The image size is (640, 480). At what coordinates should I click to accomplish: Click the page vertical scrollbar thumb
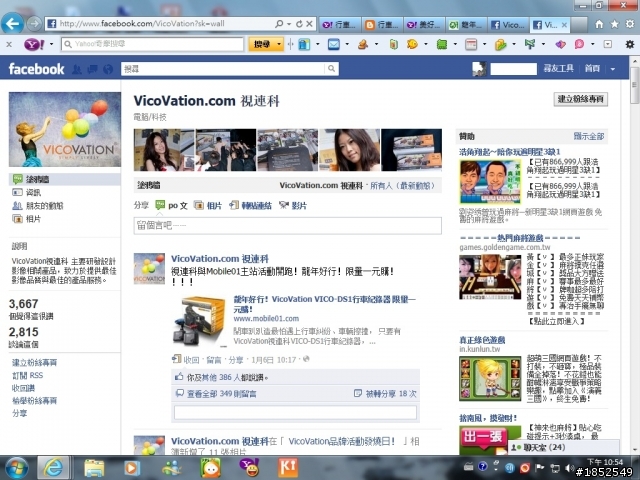634,85
